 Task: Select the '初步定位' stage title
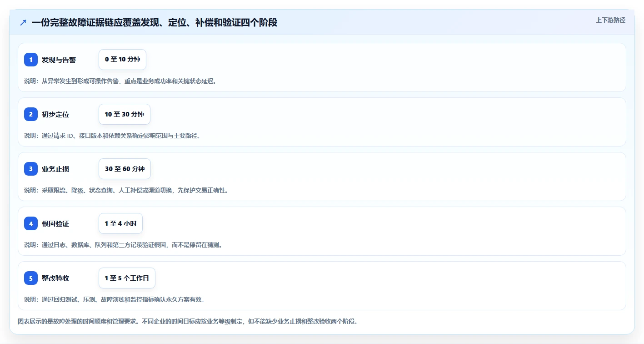(x=55, y=114)
